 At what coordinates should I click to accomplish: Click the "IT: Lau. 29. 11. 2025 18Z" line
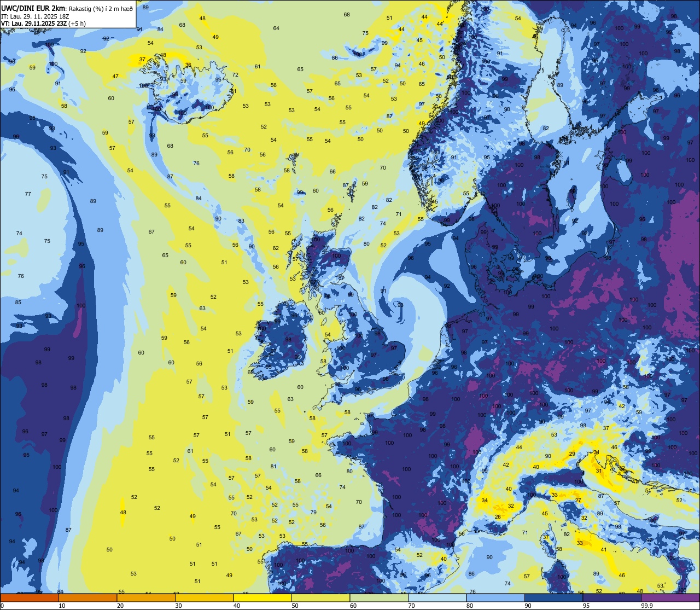click(35, 16)
